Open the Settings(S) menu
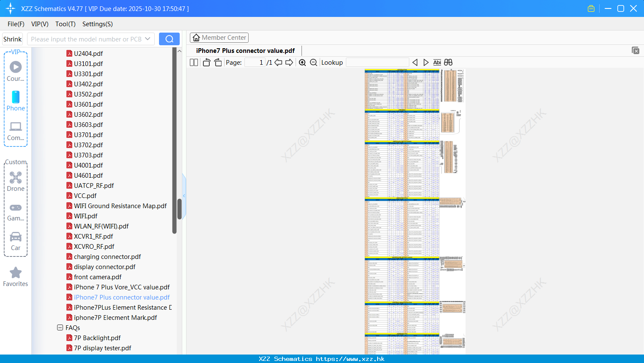 click(98, 24)
